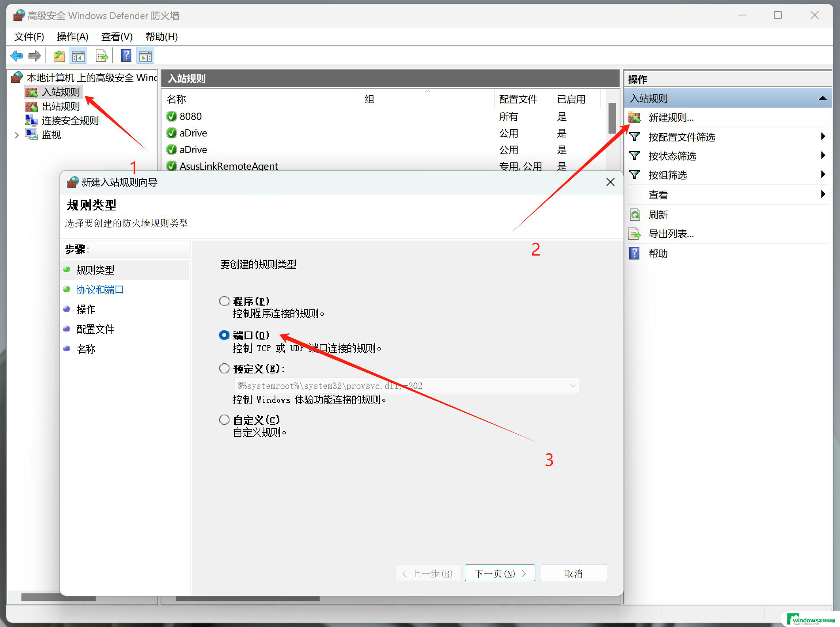Click the 协议和端口 wizard step
840x627 pixels.
coord(100,290)
